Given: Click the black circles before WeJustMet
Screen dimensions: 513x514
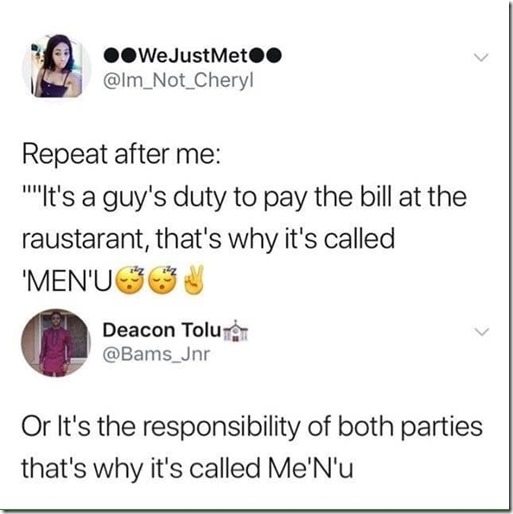Looking at the screenshot, I should point(120,56).
